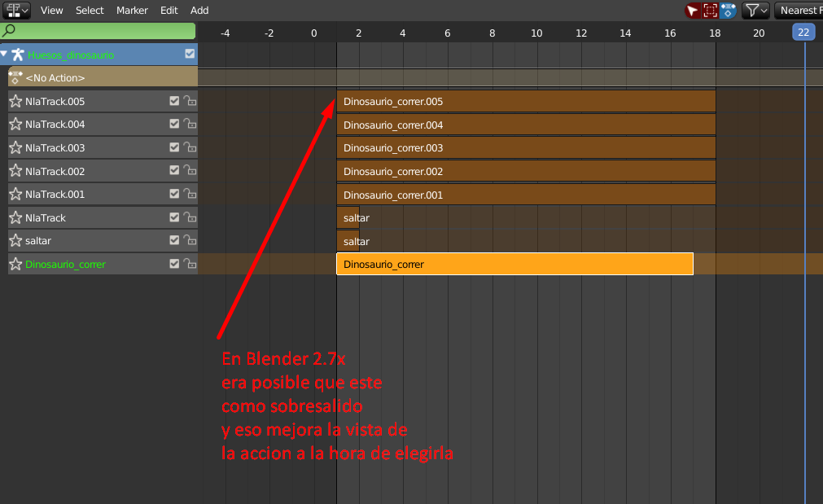The width and height of the screenshot is (823, 504).
Task: Select the NlaTrack.004 track name
Action: coord(55,125)
